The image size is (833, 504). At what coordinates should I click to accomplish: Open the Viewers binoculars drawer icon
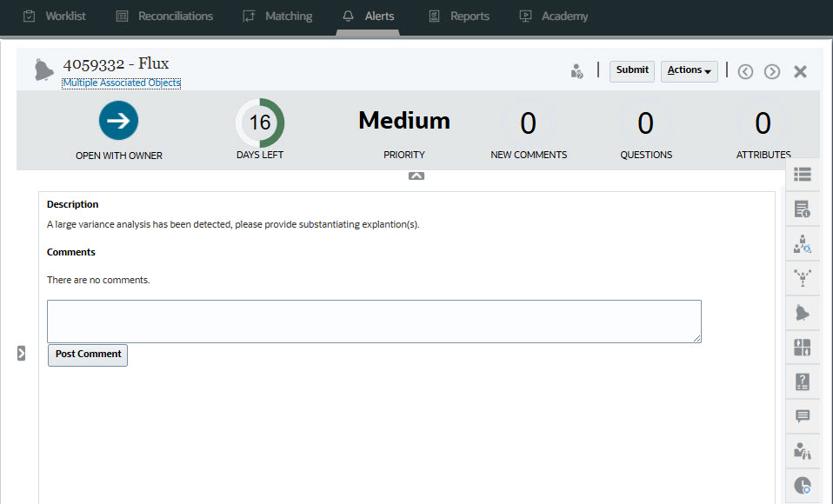[x=803, y=451]
